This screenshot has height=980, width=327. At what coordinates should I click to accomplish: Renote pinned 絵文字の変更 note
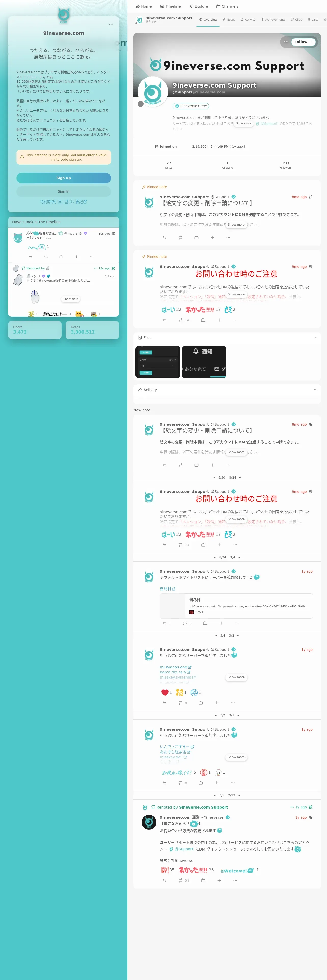click(x=181, y=237)
